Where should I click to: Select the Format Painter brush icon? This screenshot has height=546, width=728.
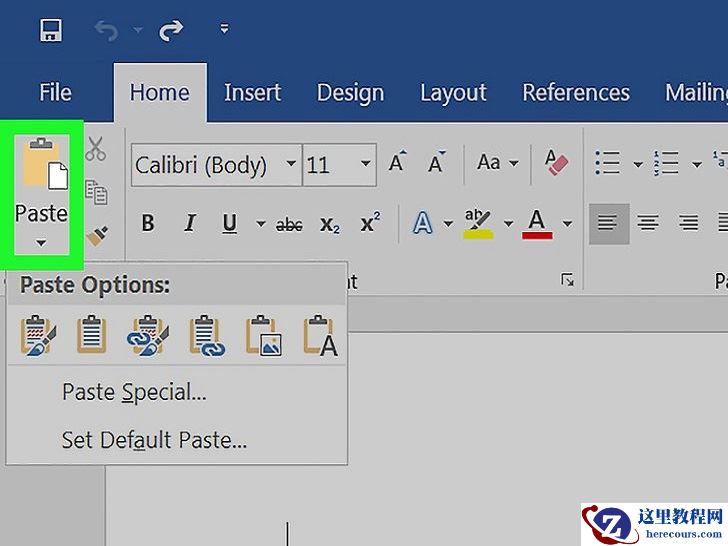coord(96,236)
